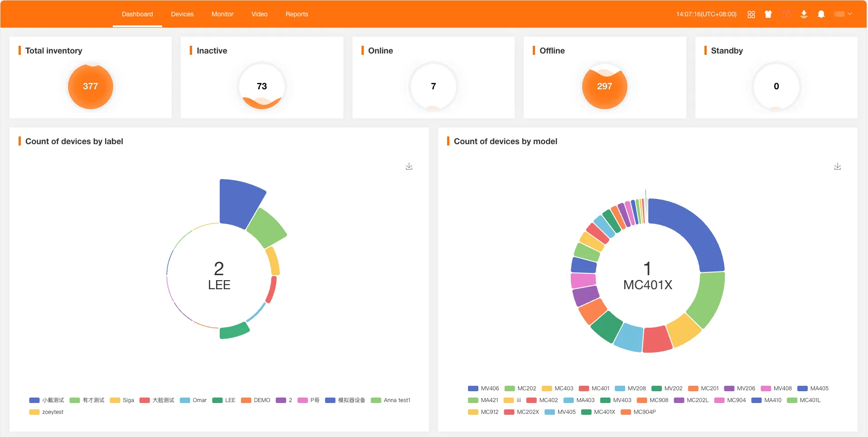Click the Inactive gauge showing 73
This screenshot has width=868, height=437.
(x=262, y=87)
